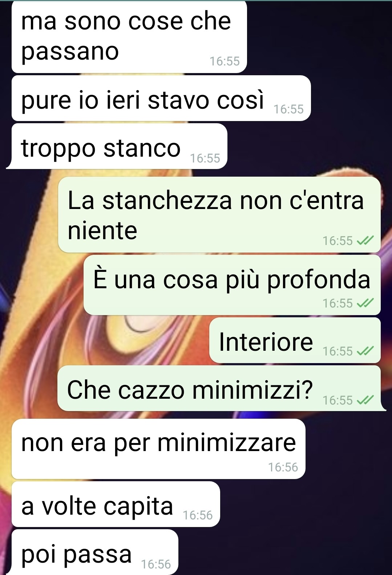
Task: Click double-check icon on 'Che cazzo minimizzi?'
Action: [365, 400]
